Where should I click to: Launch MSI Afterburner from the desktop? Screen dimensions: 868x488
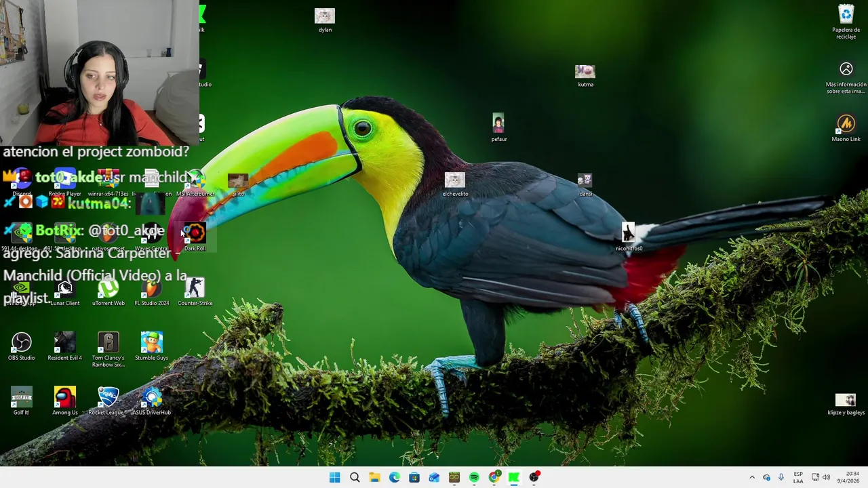coord(195,184)
